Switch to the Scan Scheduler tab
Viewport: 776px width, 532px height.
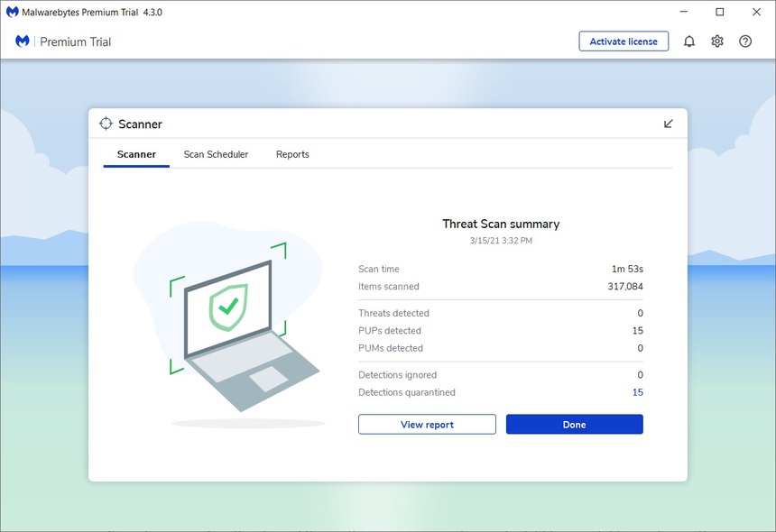pyautogui.click(x=216, y=154)
